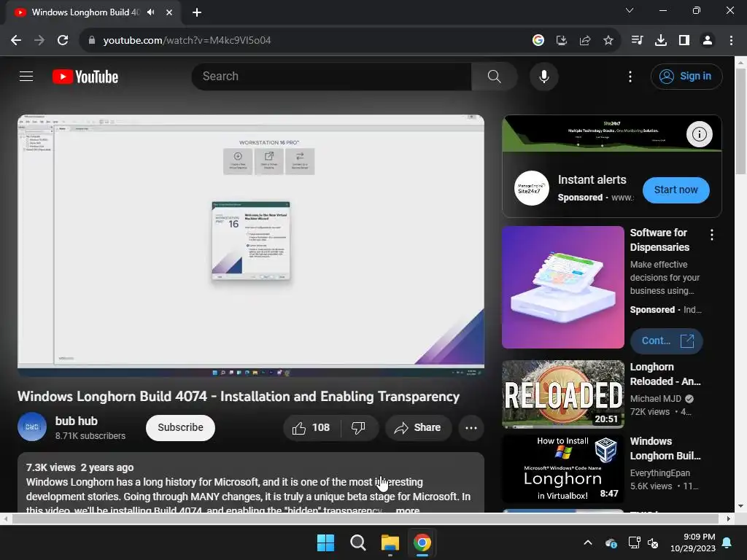Screen dimensions: 747x560
Task: Click the vertical page scrollbar
Action: (x=740, y=121)
